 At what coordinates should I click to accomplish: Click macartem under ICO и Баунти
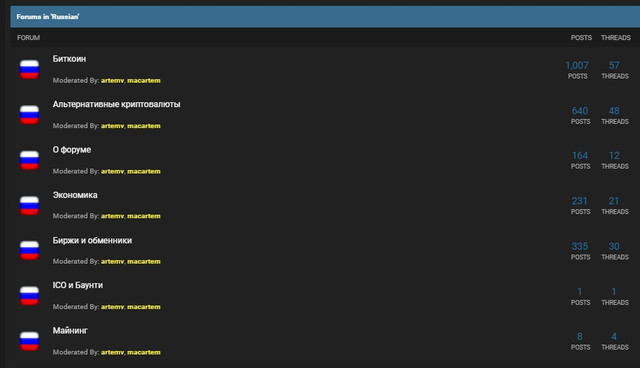(144, 306)
